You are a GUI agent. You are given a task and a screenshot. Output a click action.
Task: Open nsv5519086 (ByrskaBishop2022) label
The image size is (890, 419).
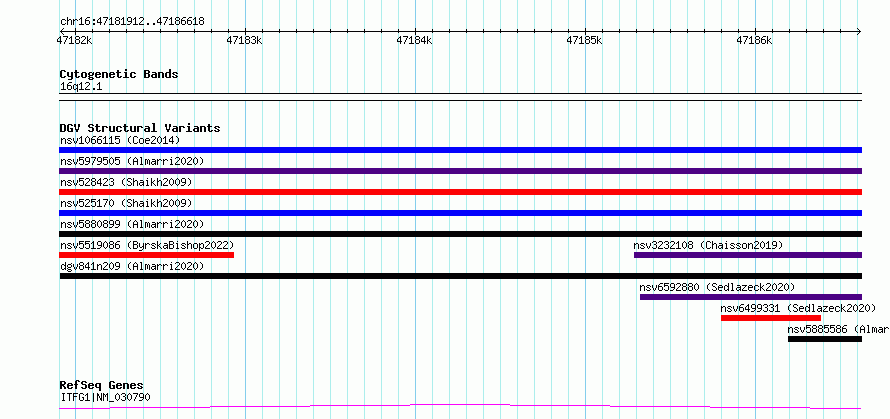pos(147,245)
